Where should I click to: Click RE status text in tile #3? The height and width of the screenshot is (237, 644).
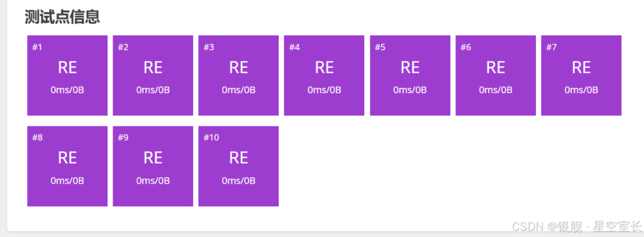tap(238, 67)
